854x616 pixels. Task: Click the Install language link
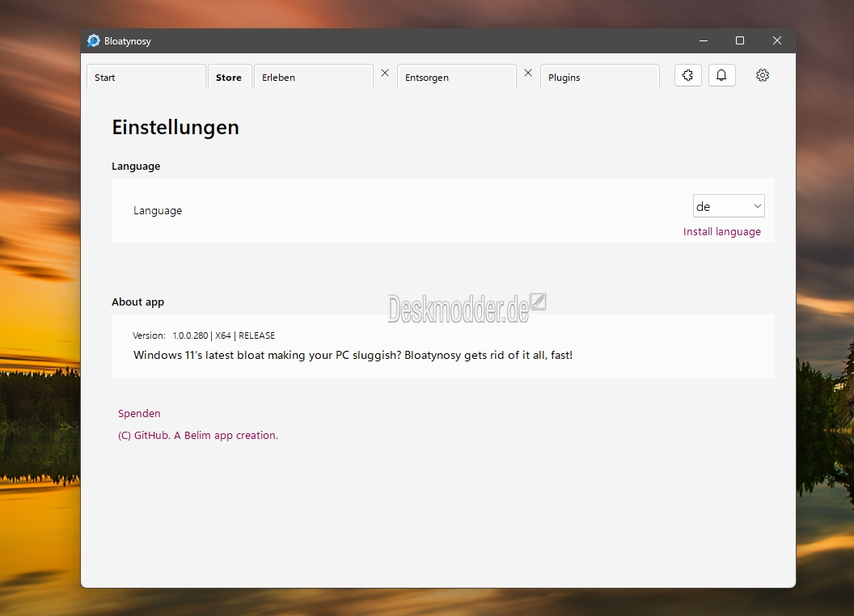[x=721, y=231]
